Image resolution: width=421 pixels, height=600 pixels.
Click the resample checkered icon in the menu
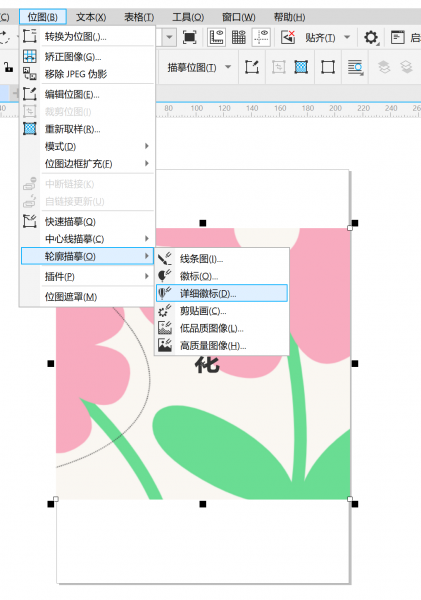point(29,129)
